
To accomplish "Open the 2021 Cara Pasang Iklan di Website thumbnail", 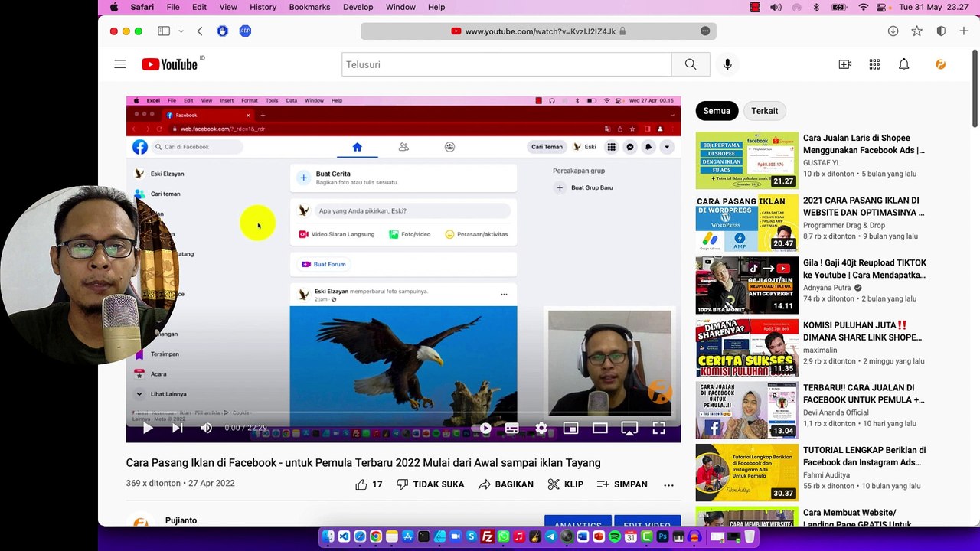I will 746,223.
